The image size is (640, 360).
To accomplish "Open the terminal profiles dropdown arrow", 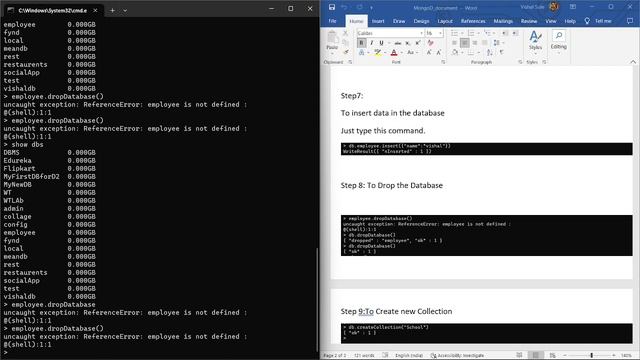I will (125, 10).
